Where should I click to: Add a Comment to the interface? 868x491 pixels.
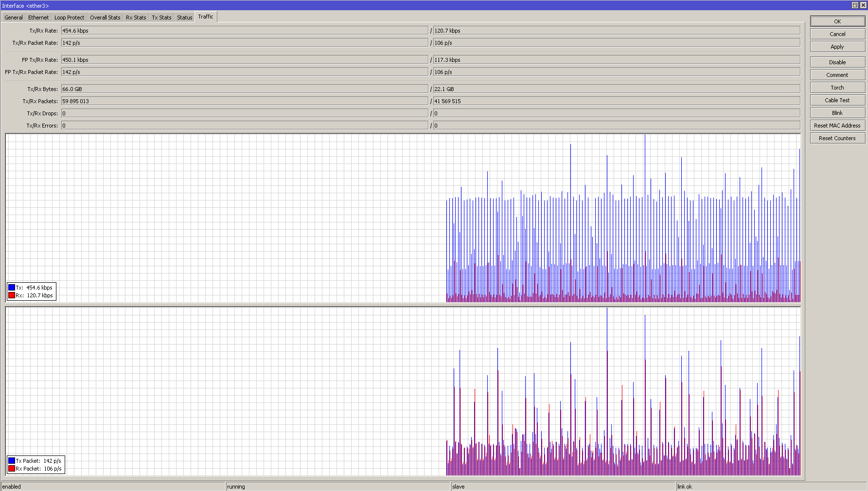[x=837, y=75]
